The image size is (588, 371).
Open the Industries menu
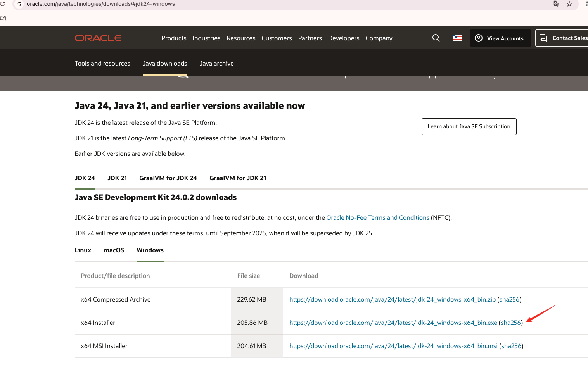tap(206, 38)
